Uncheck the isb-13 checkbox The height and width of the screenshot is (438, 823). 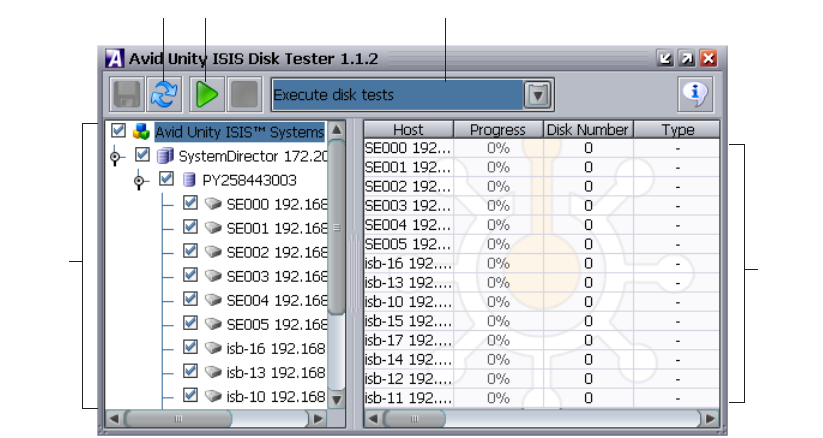click(x=191, y=371)
